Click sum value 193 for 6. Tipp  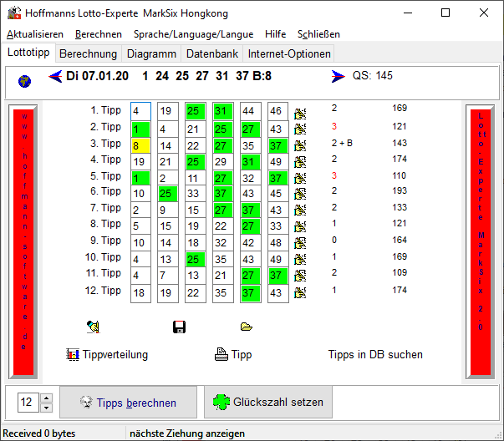click(x=400, y=190)
